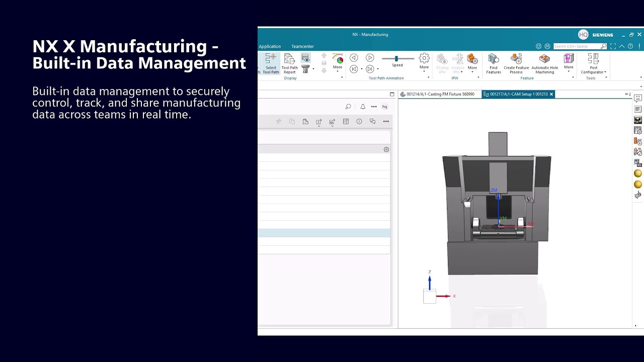Send happy face feedback
644x362 pixels.
point(539,46)
